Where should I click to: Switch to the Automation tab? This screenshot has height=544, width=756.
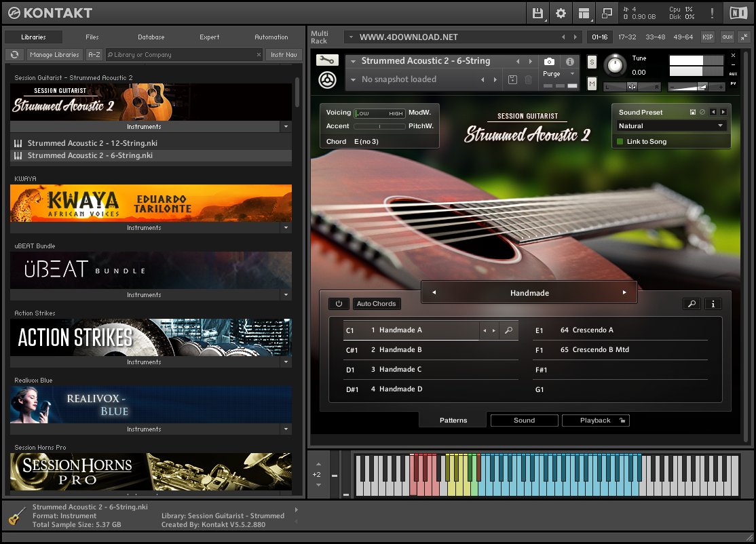(271, 37)
